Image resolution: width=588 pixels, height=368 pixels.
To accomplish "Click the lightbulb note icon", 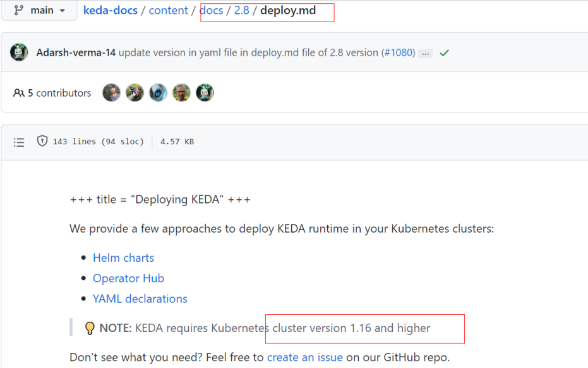I will (90, 328).
